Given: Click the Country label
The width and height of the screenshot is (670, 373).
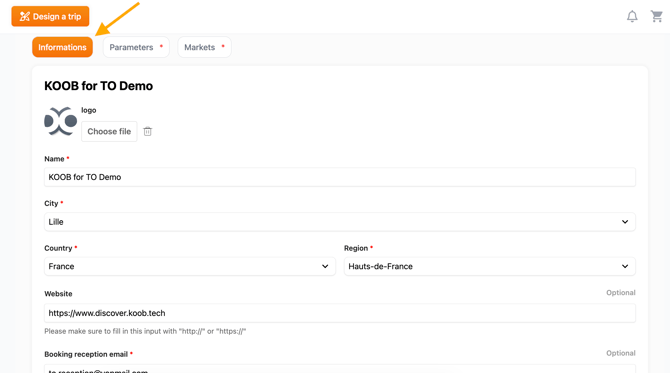Looking at the screenshot, I should [58, 248].
